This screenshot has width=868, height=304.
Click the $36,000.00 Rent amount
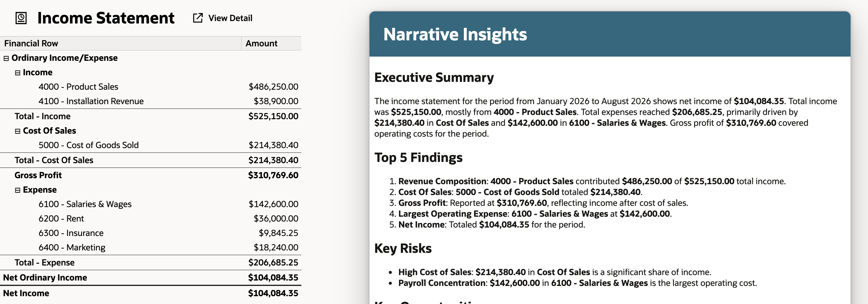point(276,219)
